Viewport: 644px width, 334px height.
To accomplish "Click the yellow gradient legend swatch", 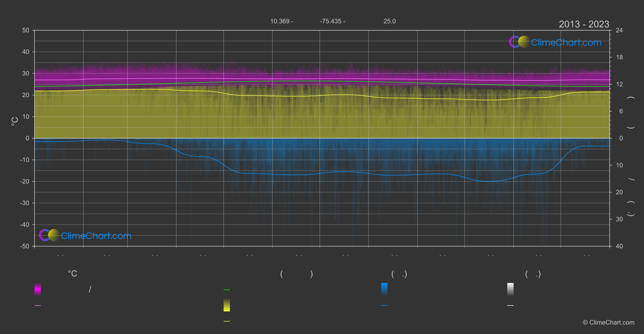I will click(227, 305).
